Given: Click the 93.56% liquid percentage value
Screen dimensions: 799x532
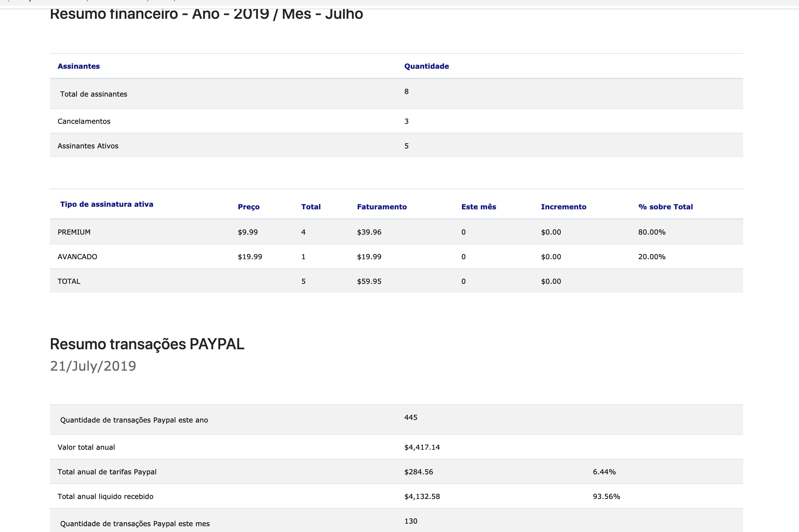Looking at the screenshot, I should (606, 496).
